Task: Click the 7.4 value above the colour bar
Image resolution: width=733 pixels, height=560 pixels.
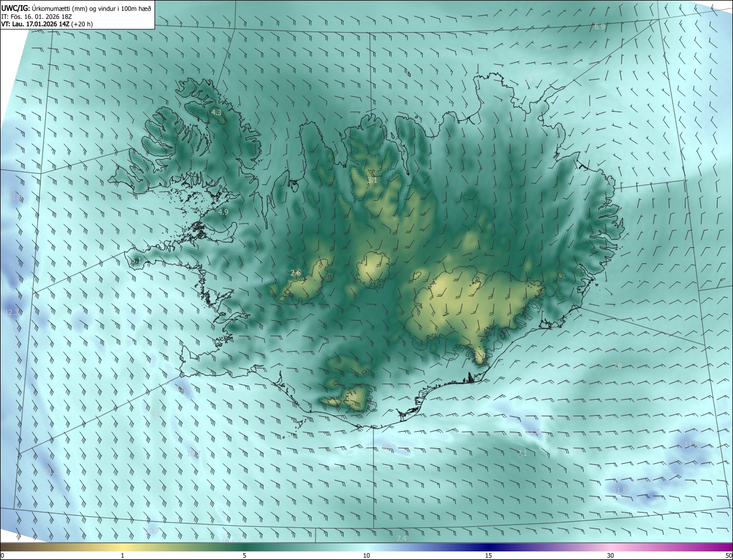Action: pyautogui.click(x=401, y=538)
